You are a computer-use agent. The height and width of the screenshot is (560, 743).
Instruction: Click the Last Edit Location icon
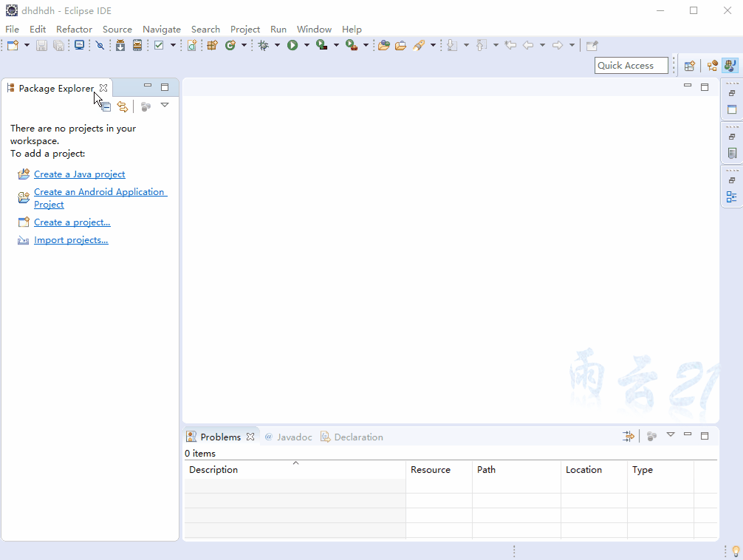coord(510,46)
